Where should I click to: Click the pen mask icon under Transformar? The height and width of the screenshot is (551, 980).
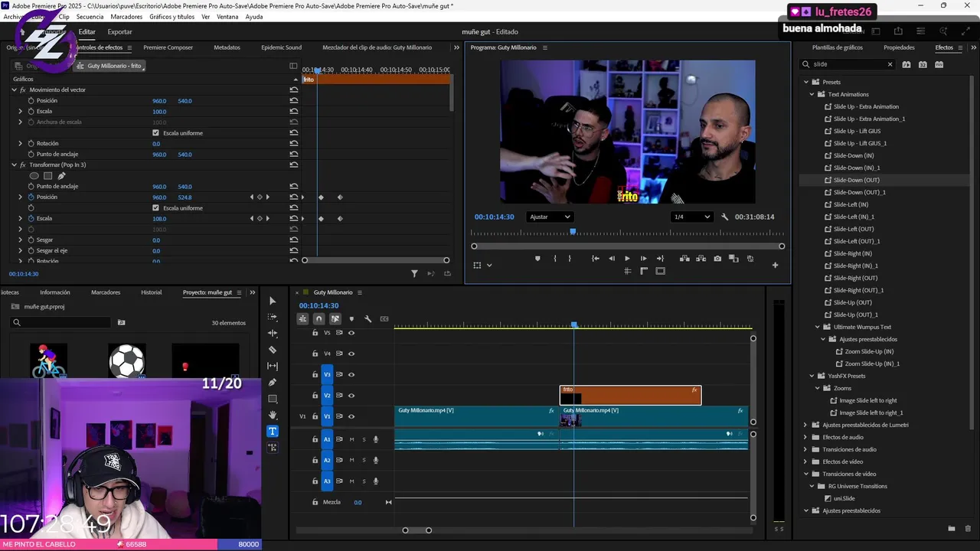click(x=62, y=175)
